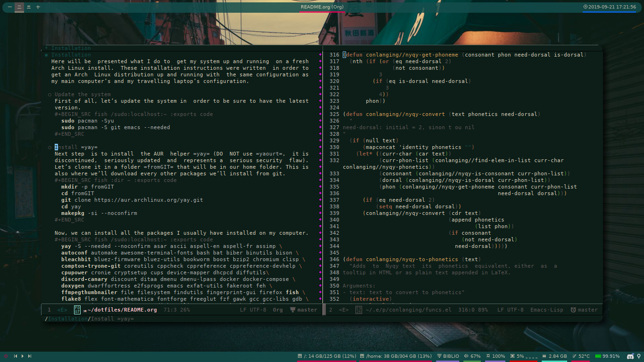Click the #+END_SRC line after makepkg
The height and width of the screenshot is (362, 644).
69,220
